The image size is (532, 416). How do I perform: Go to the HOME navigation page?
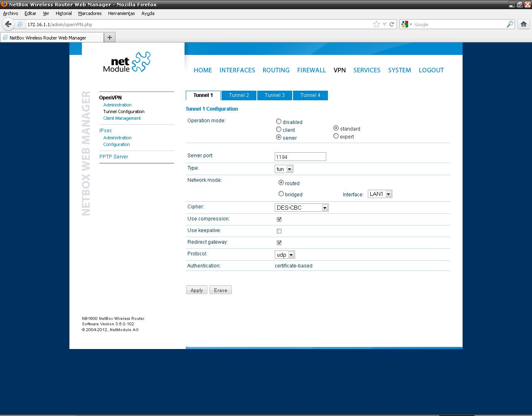click(x=203, y=70)
